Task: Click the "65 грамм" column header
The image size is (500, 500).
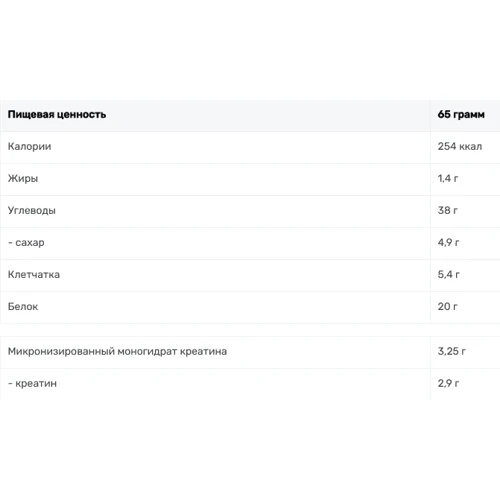Action: click(461, 114)
